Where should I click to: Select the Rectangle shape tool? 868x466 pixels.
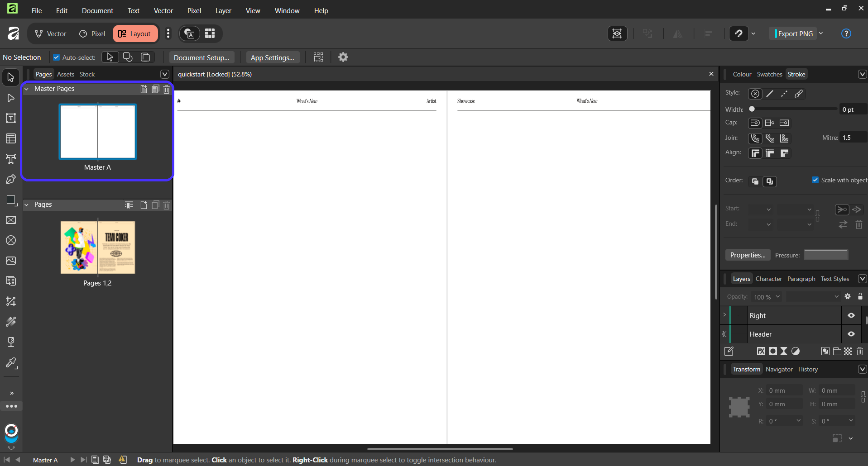[x=11, y=200]
